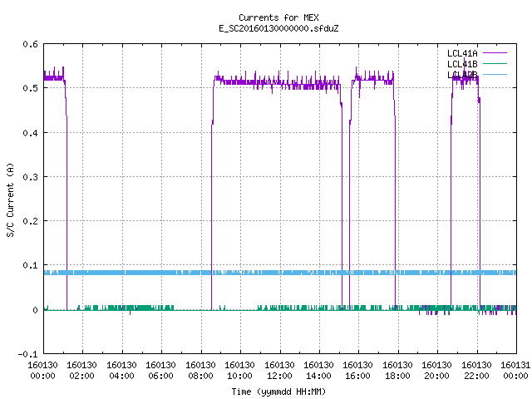The width and height of the screenshot is (532, 399).
Task: Click the '160130 12:00' x-axis tick label
Action: point(279,371)
